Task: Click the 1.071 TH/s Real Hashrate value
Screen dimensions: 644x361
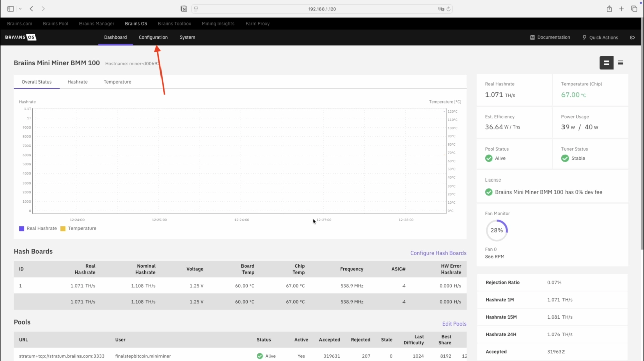Action: 500,95
